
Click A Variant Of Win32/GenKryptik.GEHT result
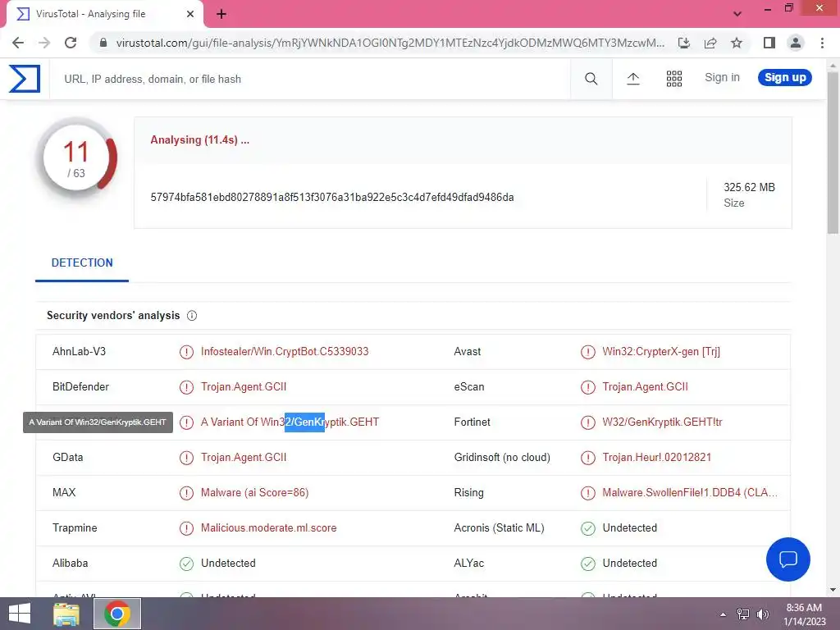pos(290,422)
